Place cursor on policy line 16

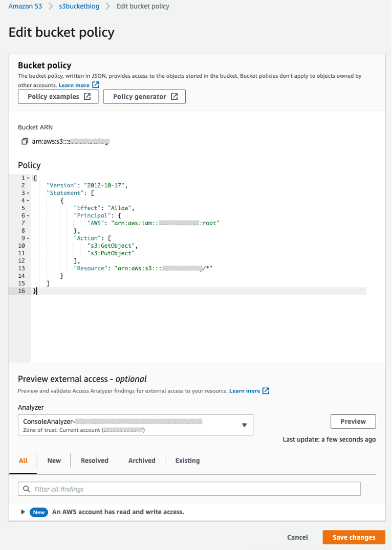point(199,291)
